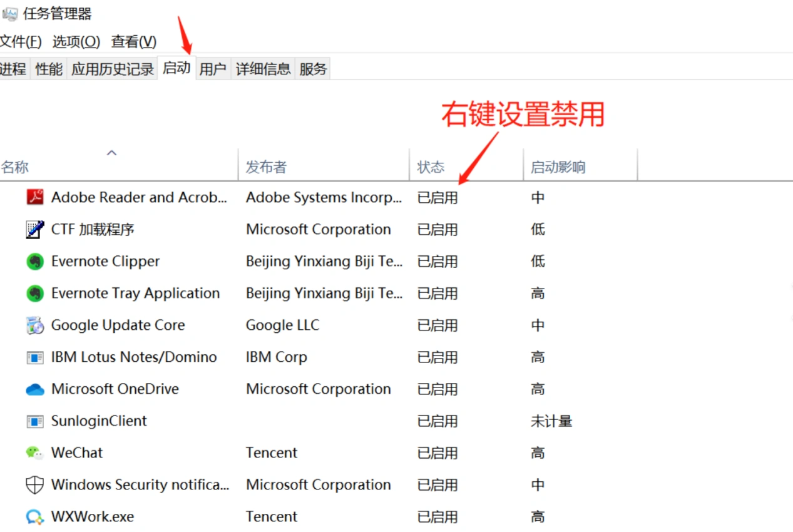793x532 pixels.
Task: Sort by 启动影响 column header
Action: point(558,167)
